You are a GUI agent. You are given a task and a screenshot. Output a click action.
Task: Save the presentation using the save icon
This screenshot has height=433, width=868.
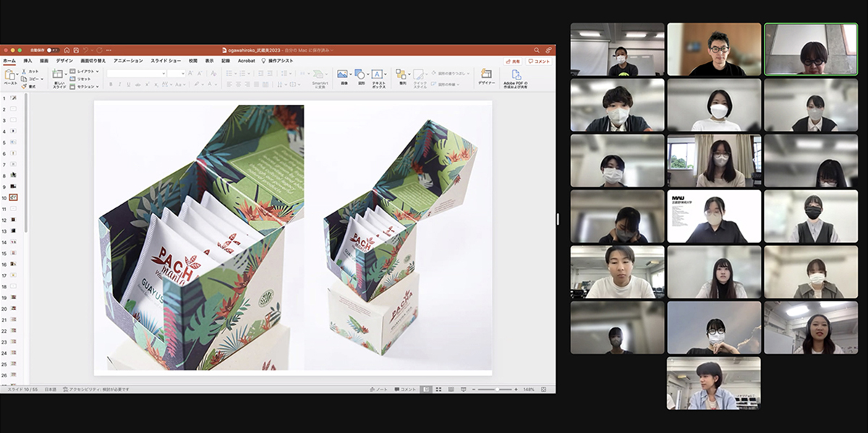tap(76, 50)
